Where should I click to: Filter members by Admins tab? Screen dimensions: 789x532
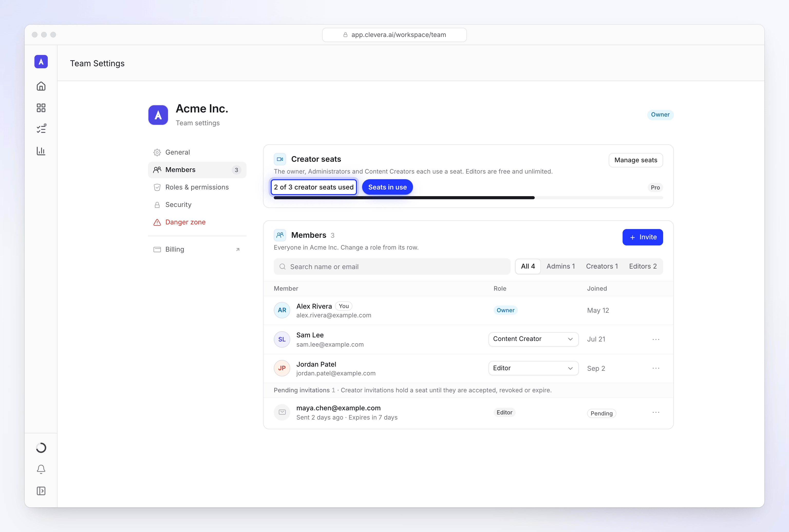point(561,266)
